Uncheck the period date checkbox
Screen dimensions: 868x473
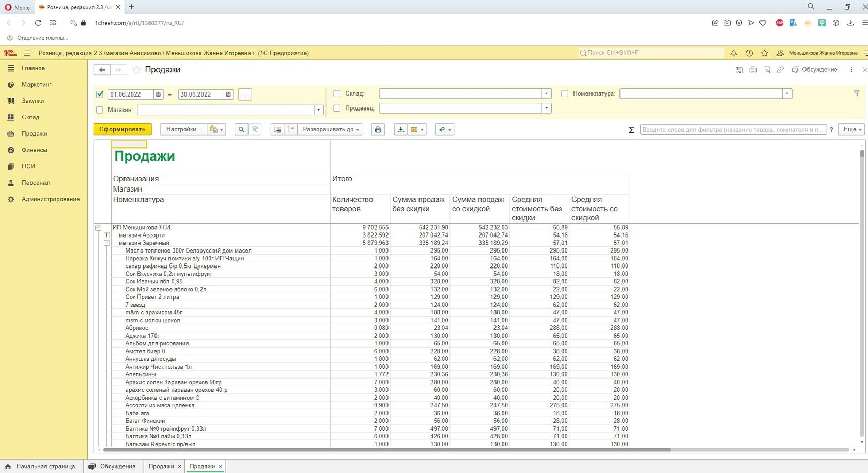pyautogui.click(x=100, y=94)
